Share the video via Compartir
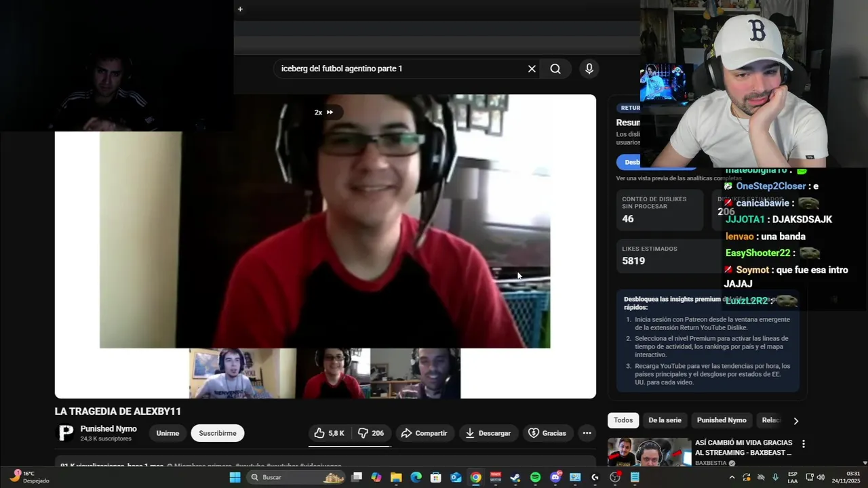Image resolution: width=868 pixels, height=488 pixels. [424, 433]
